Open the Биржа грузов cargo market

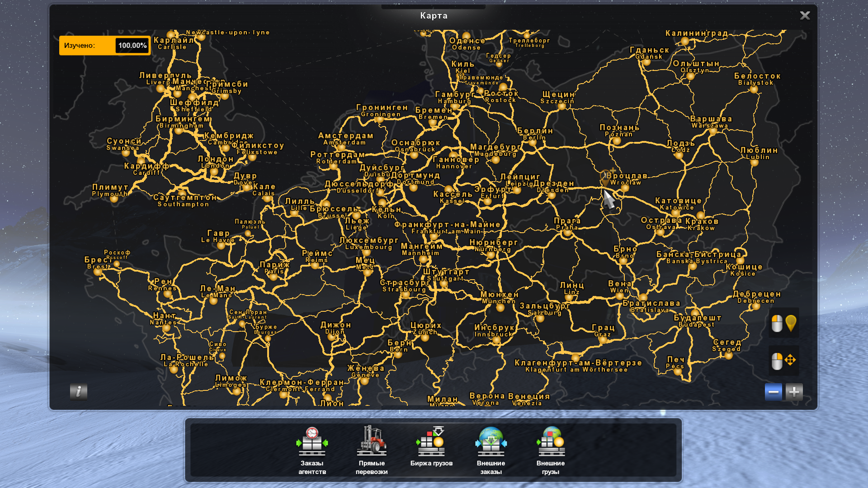click(431, 446)
